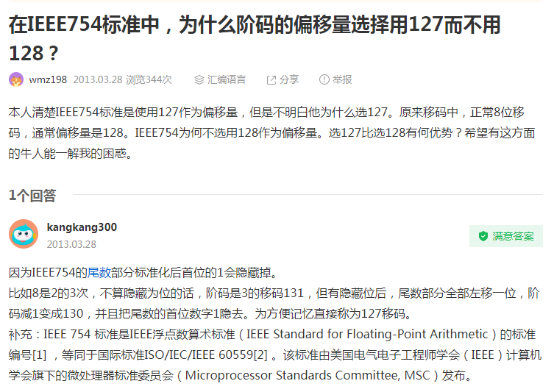This screenshot has height=392, width=554.
Task: Click the wmz198 asker avatar icon
Action: click(15, 79)
